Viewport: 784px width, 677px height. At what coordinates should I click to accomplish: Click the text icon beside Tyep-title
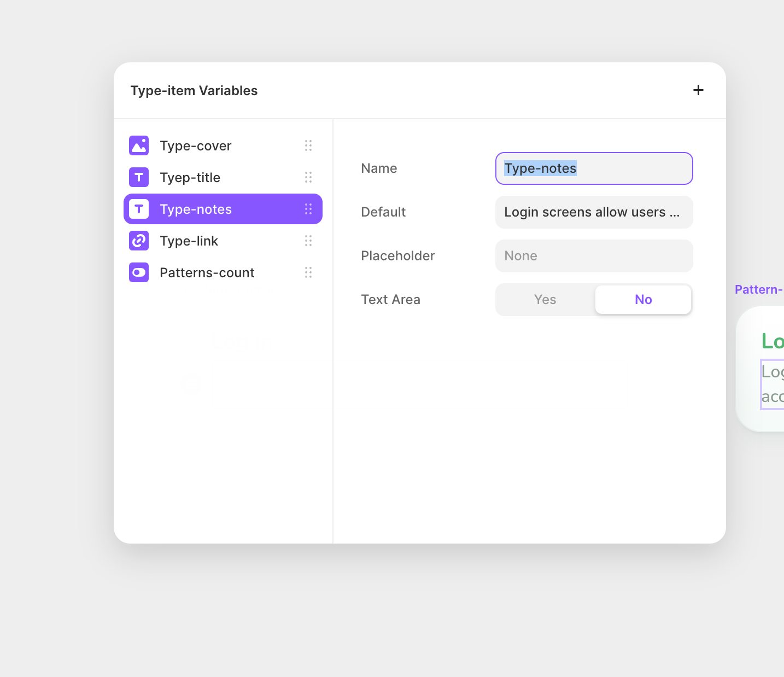[139, 177]
